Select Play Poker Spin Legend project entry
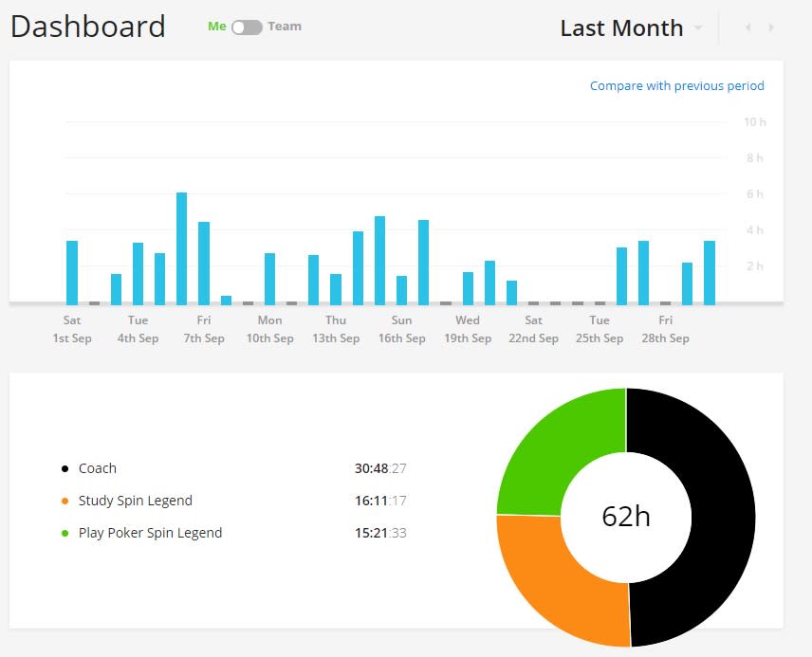812x657 pixels. coord(234,533)
